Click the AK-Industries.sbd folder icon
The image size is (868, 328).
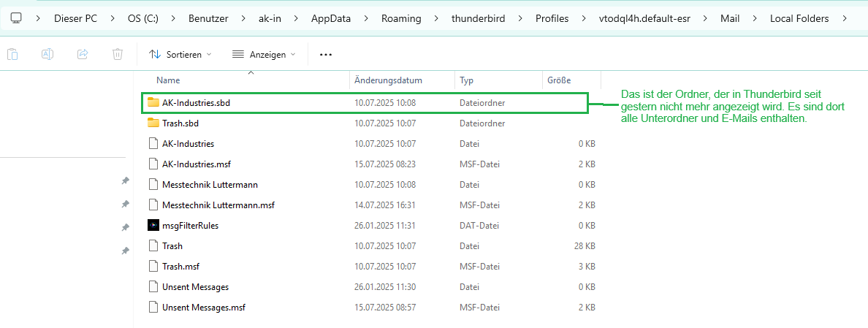(153, 102)
